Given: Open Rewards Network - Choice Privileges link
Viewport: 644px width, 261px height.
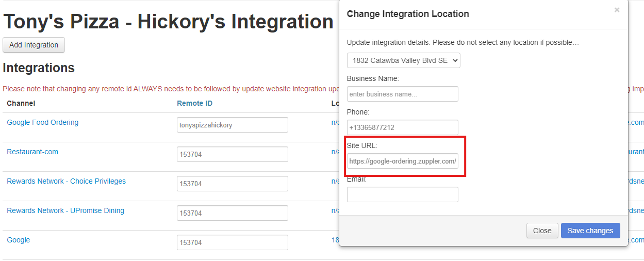Looking at the screenshot, I should click(x=66, y=181).
